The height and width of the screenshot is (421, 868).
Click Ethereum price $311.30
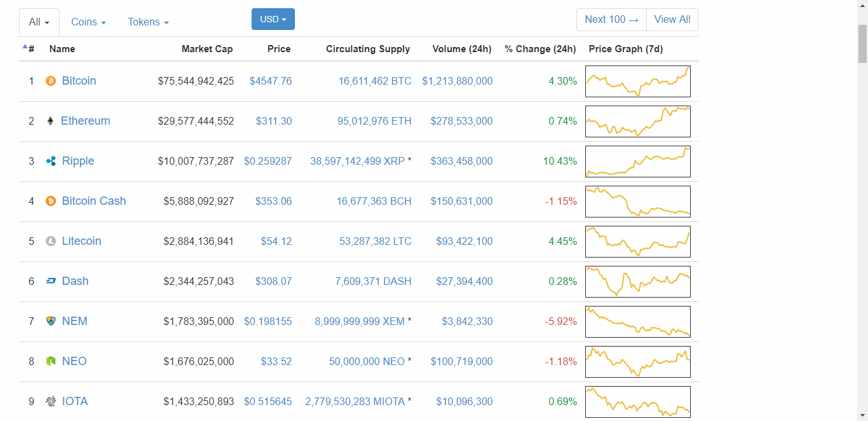point(274,121)
